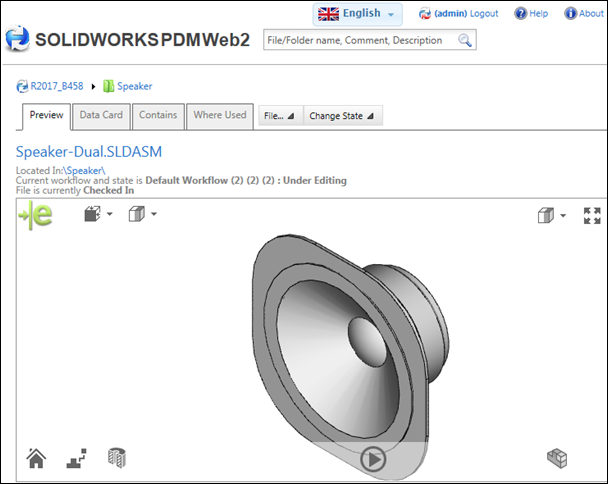This screenshot has width=608, height=484.
Task: Switch to the Data Card tab
Action: click(x=101, y=115)
